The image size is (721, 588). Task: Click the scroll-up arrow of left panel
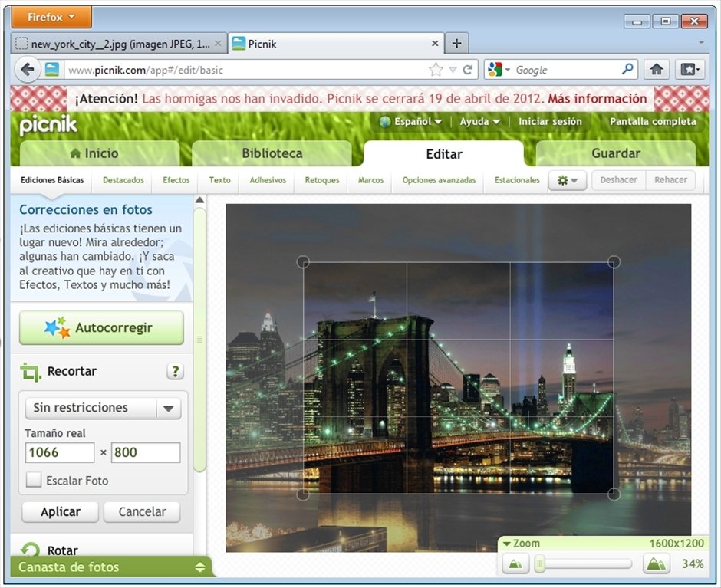(199, 200)
